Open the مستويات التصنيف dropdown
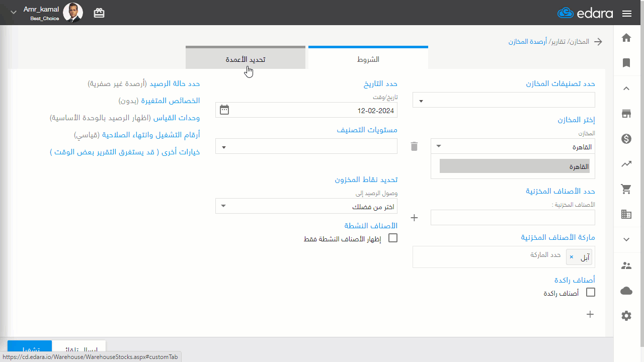Screen dimensions: 644x362 (x=306, y=146)
